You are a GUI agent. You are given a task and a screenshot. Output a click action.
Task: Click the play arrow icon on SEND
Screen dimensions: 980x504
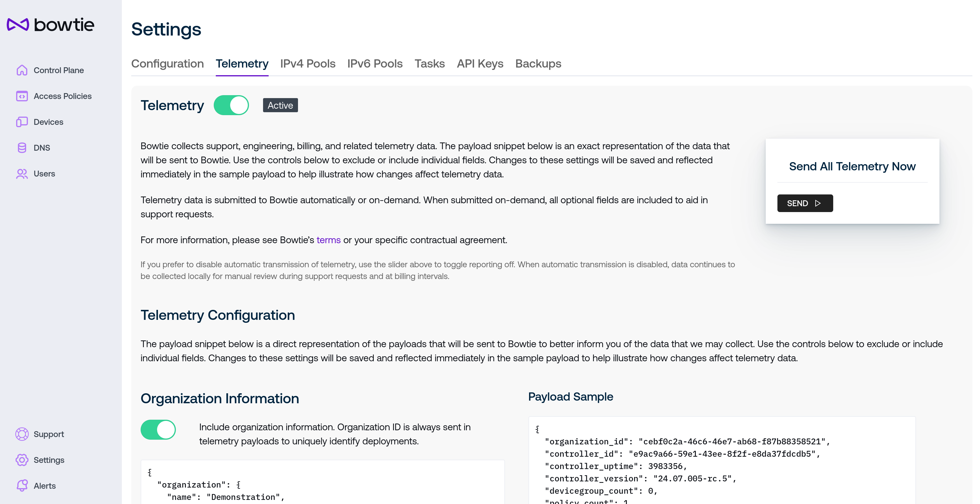pyautogui.click(x=818, y=203)
